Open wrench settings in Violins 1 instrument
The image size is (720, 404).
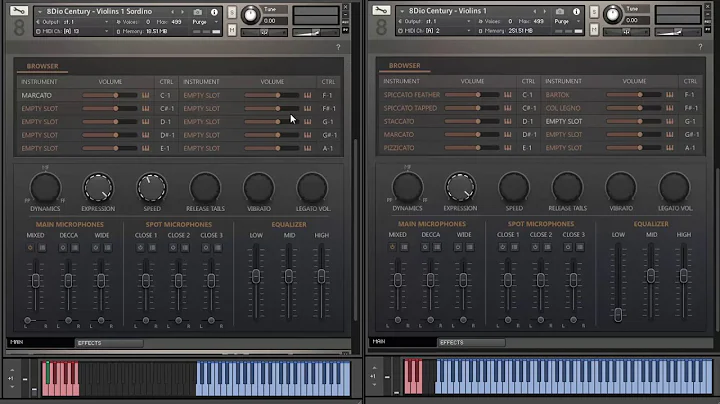tap(381, 10)
